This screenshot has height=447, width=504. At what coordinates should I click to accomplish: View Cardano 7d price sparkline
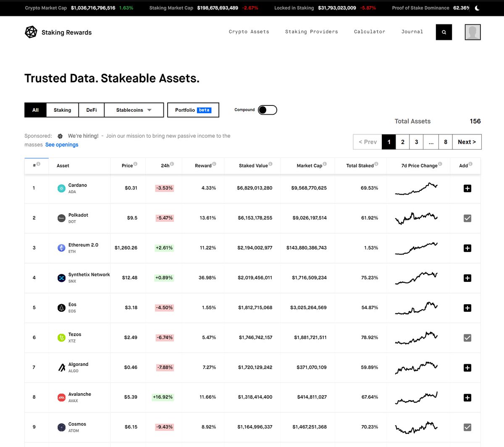coord(416,189)
